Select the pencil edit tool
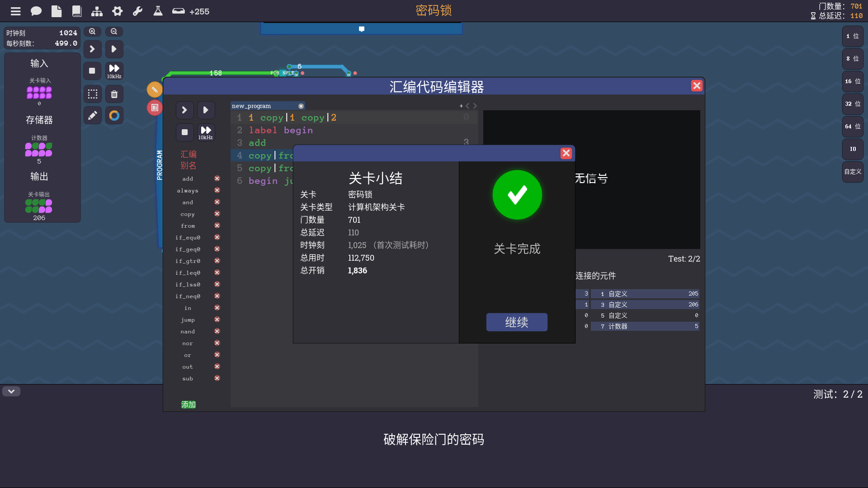 [92, 116]
